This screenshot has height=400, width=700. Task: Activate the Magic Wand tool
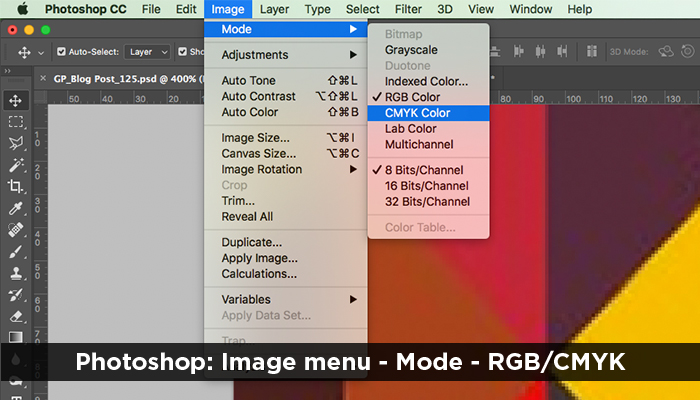click(x=15, y=165)
